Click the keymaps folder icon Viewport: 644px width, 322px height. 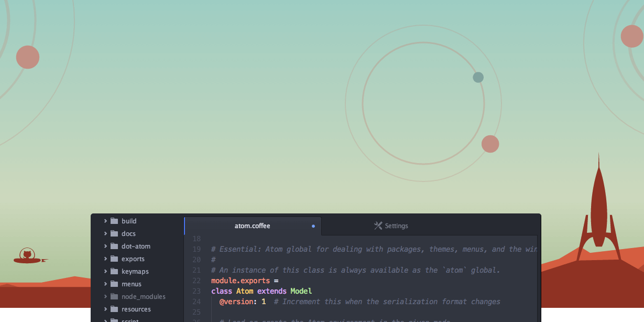pyautogui.click(x=114, y=271)
